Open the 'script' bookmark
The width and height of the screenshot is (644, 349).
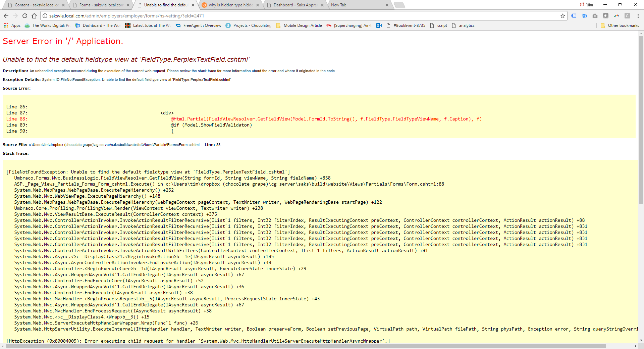(438, 26)
